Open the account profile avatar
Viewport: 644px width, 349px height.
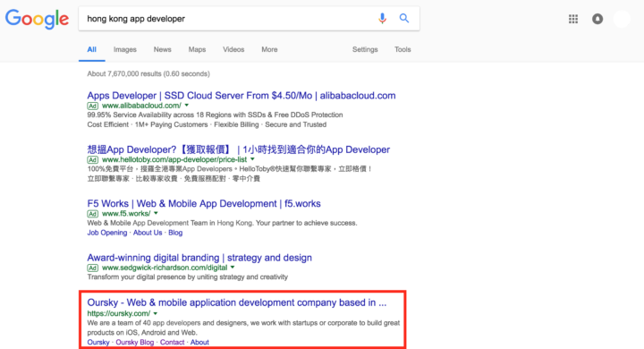(x=622, y=19)
